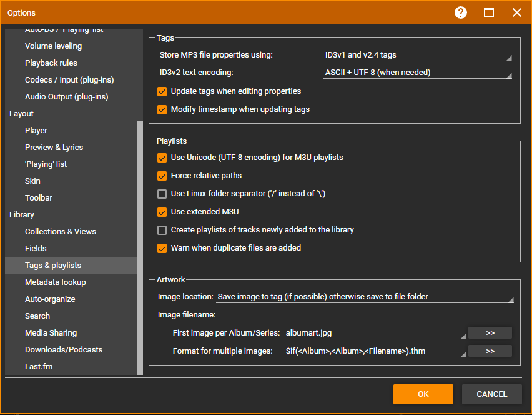Open Preview & Lyrics settings
The width and height of the screenshot is (532, 415).
(71, 147)
